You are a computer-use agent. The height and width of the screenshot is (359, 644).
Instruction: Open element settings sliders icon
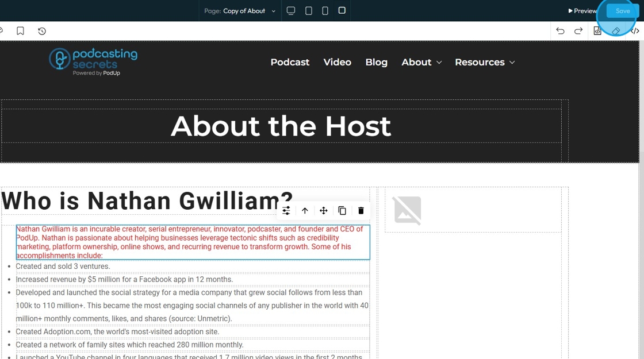tap(286, 210)
